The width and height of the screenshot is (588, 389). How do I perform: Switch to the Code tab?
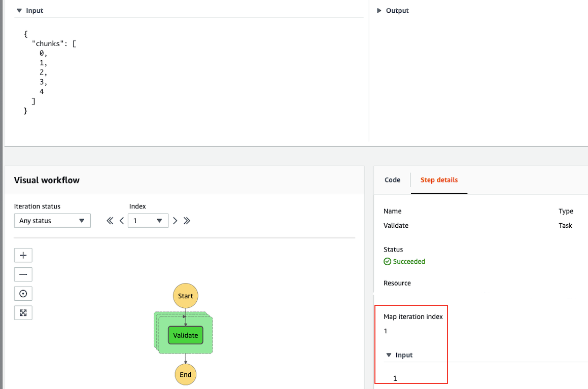(392, 180)
